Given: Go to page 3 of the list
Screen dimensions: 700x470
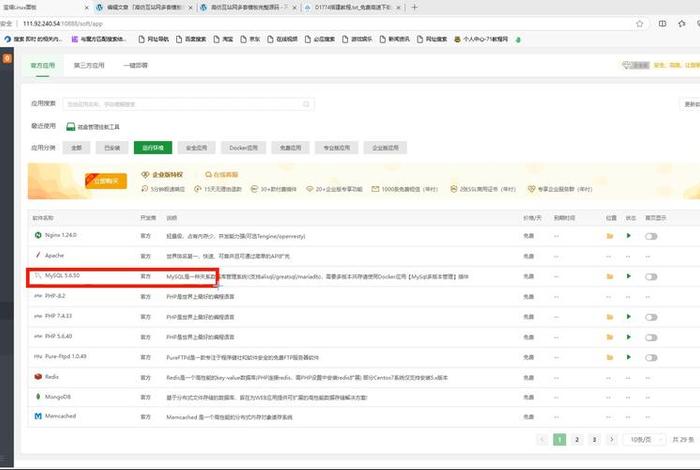Looking at the screenshot, I should [x=594, y=440].
